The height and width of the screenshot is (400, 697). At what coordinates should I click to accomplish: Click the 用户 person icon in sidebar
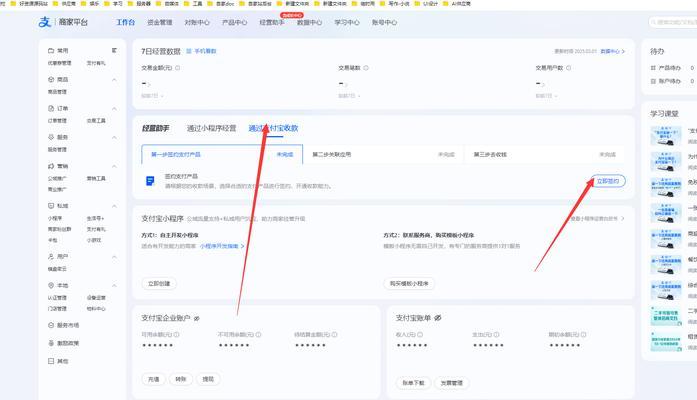(x=51, y=256)
